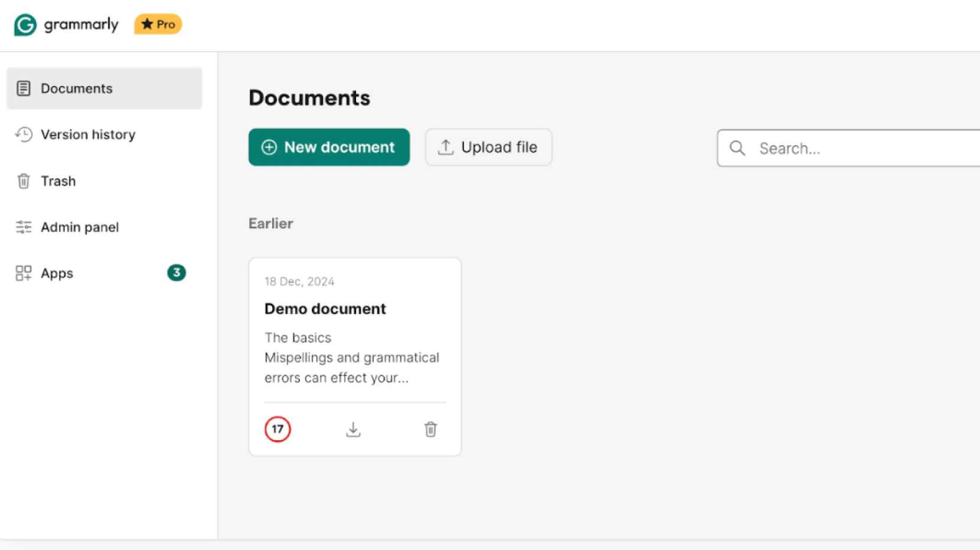Open the Admin panel settings icon
Screen dimensions: 980x550
[x=24, y=227]
